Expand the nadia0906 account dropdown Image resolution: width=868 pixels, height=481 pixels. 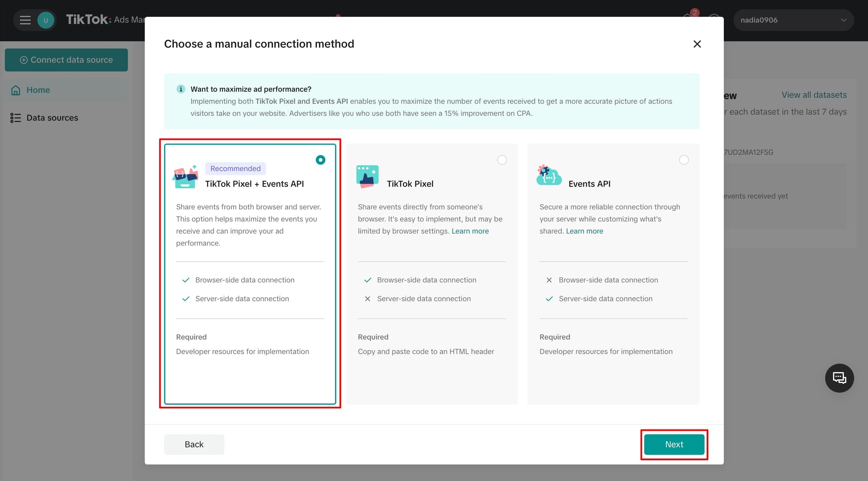pyautogui.click(x=793, y=20)
